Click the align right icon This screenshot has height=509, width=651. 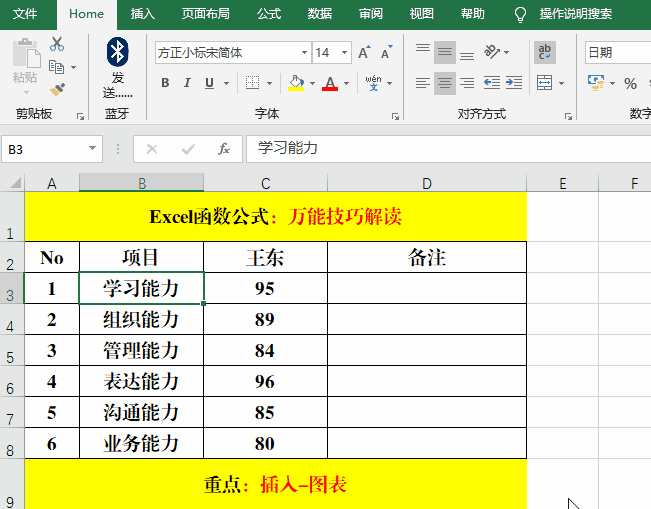[467, 83]
